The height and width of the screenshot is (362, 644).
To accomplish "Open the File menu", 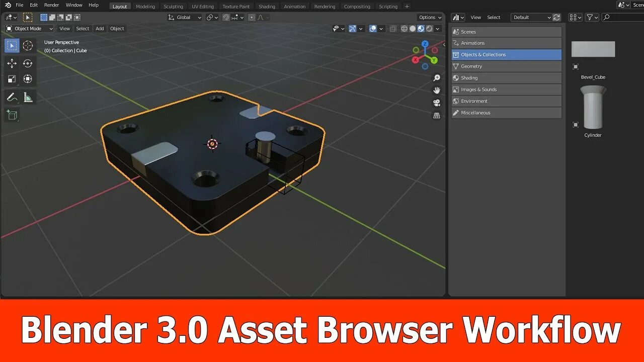I will pyautogui.click(x=19, y=5).
